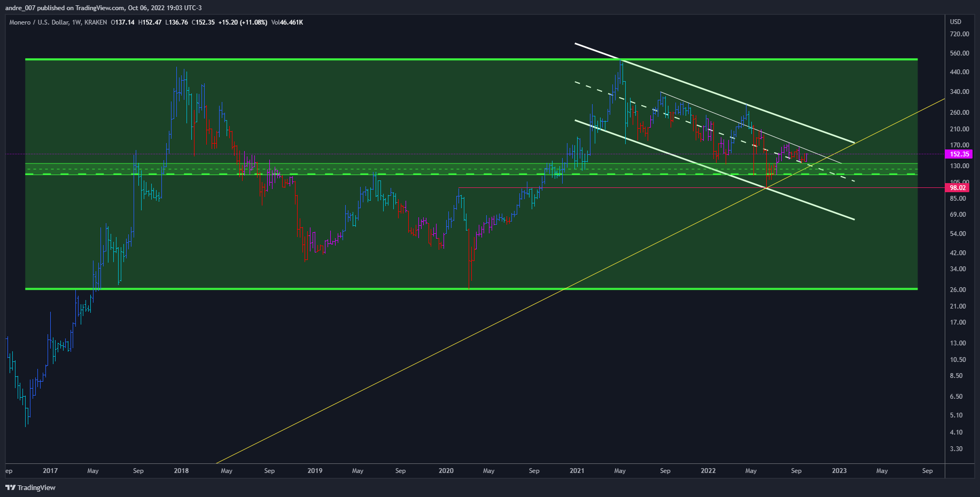The image size is (980, 497).
Task: Click the 4.10 price axis label
Action: tap(956, 432)
